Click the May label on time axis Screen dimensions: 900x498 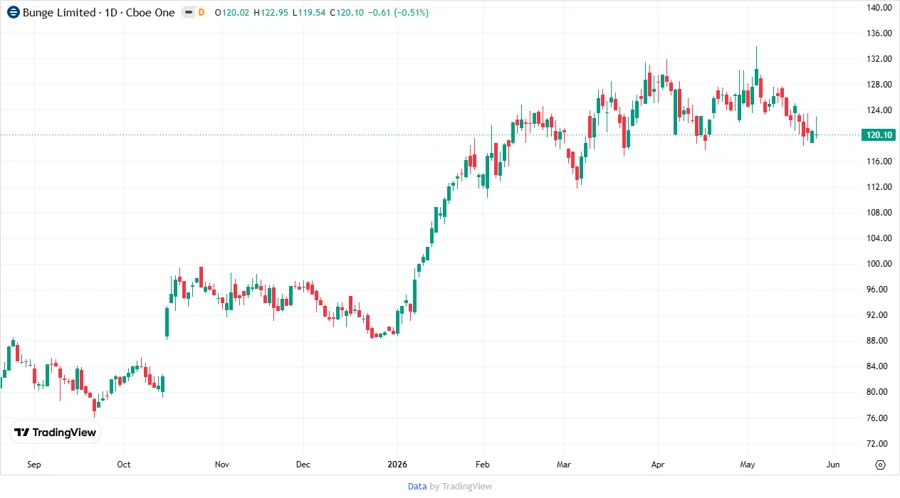(747, 464)
